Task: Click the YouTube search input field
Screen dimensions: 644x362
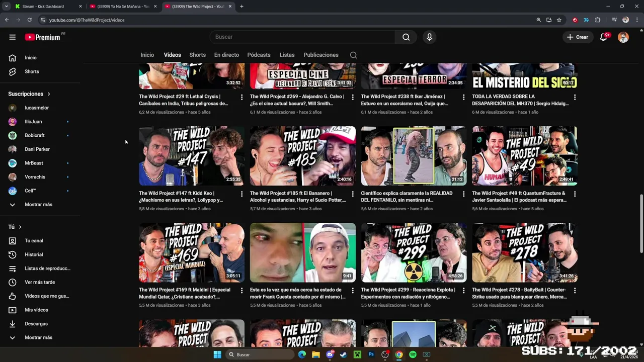Action: 302,37
